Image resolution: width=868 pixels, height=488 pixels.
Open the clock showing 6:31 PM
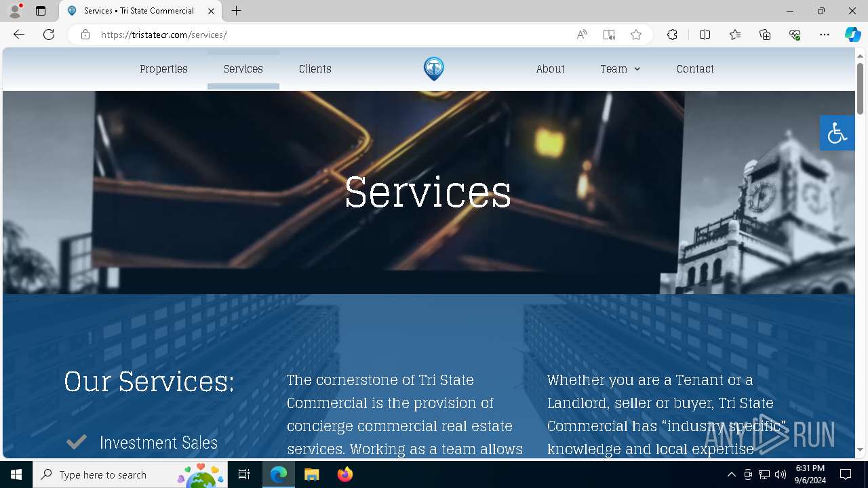pos(810,474)
